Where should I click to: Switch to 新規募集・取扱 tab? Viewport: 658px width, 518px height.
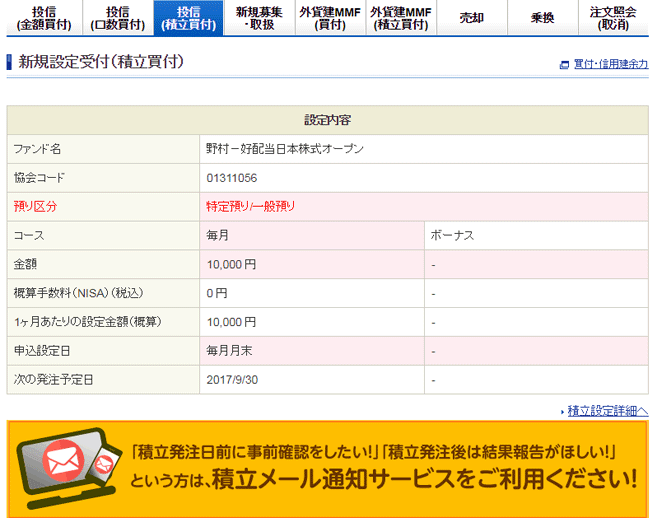259,18
